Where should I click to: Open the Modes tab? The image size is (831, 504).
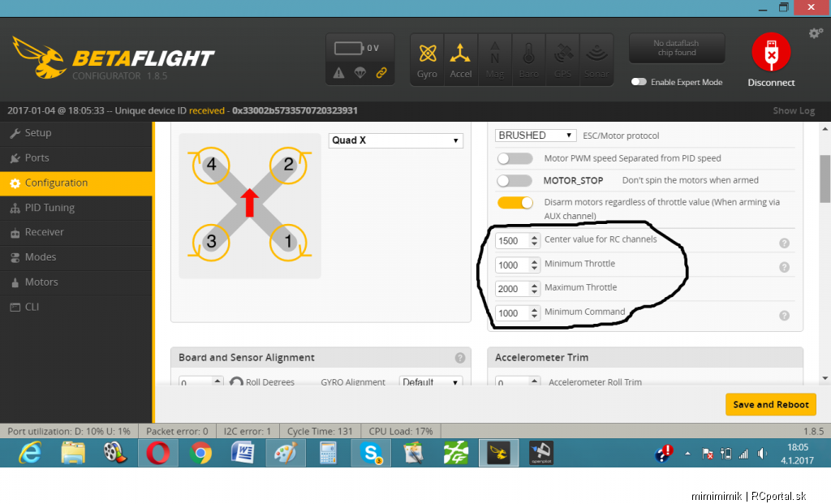point(76,257)
